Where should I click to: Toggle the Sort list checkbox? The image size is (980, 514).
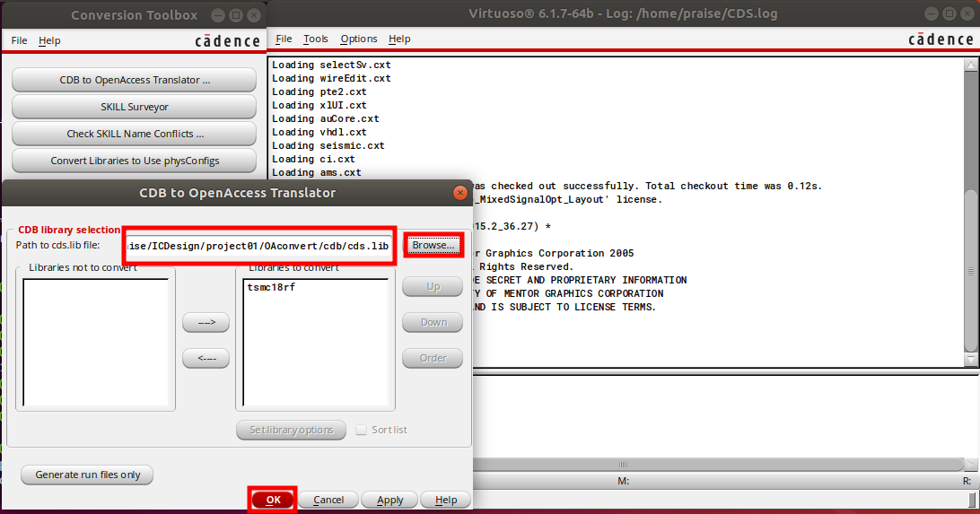pyautogui.click(x=361, y=430)
